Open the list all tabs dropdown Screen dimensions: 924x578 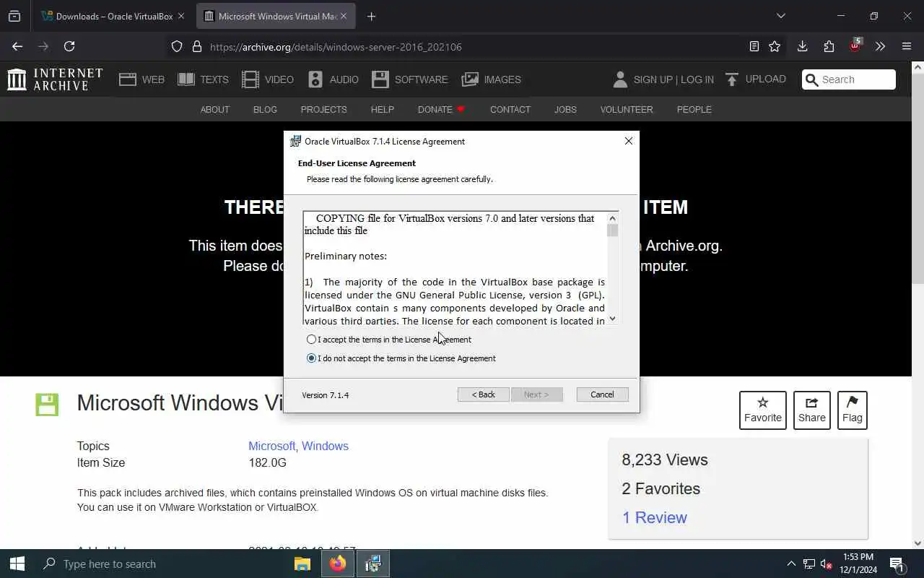(780, 16)
